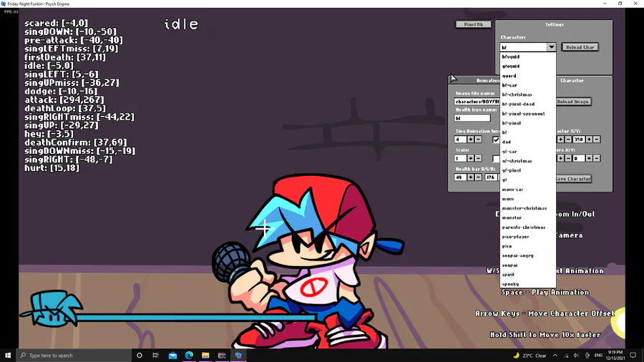Click the Scale value box

point(460,158)
